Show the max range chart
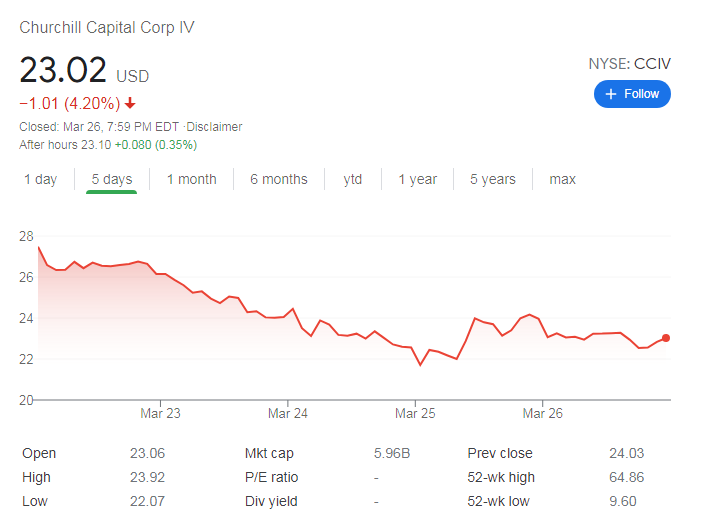The height and width of the screenshot is (525, 702). coord(562,179)
